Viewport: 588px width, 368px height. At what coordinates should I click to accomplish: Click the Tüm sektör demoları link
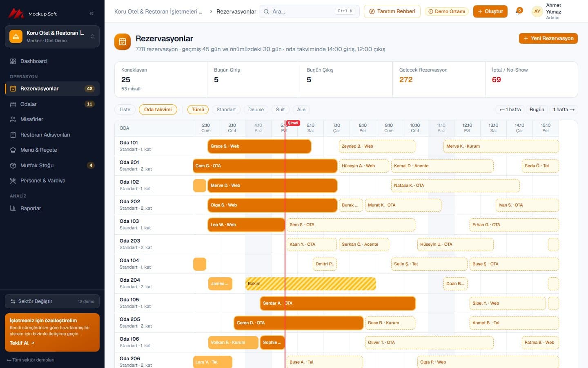coord(31,360)
